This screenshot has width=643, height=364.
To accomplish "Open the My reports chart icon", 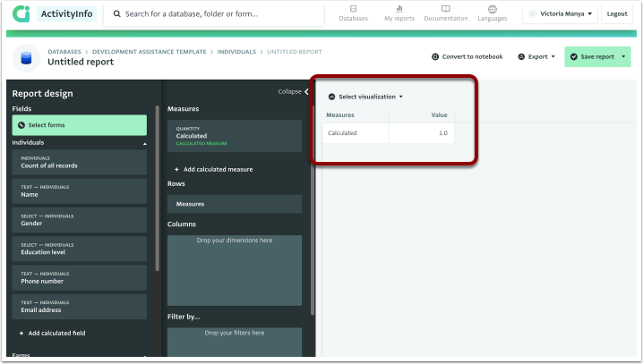I will pos(399,9).
